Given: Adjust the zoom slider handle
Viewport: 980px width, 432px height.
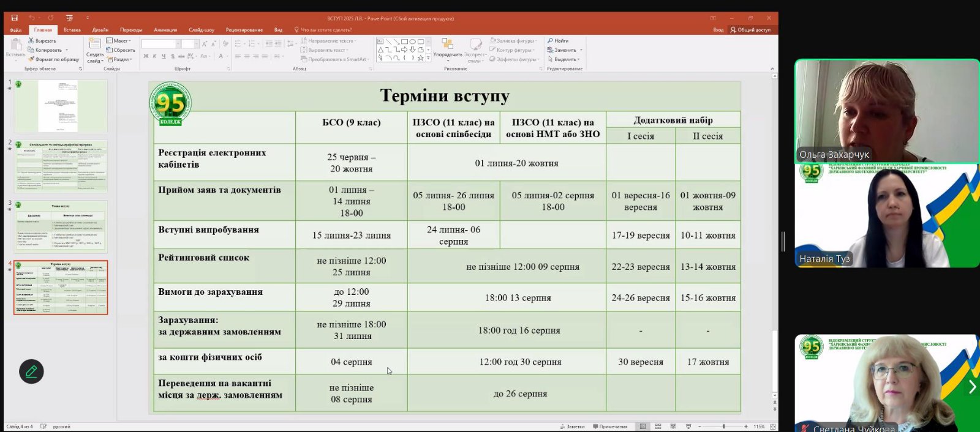Looking at the screenshot, I should pos(723,426).
